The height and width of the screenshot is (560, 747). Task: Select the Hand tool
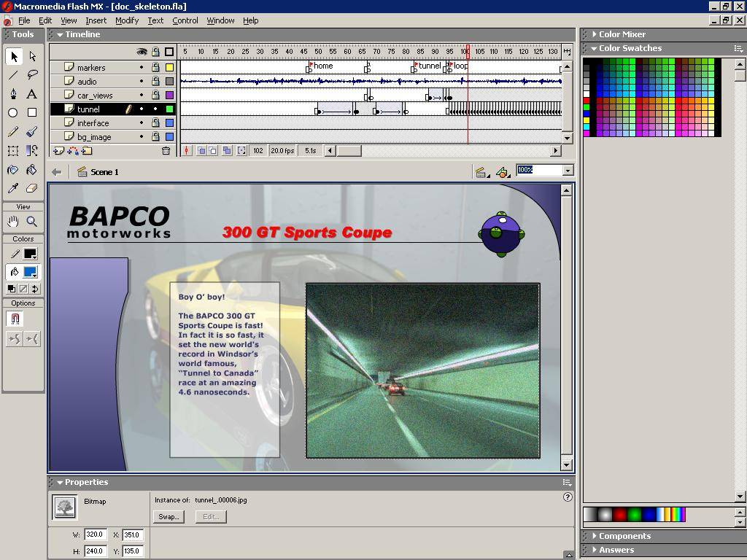13,221
